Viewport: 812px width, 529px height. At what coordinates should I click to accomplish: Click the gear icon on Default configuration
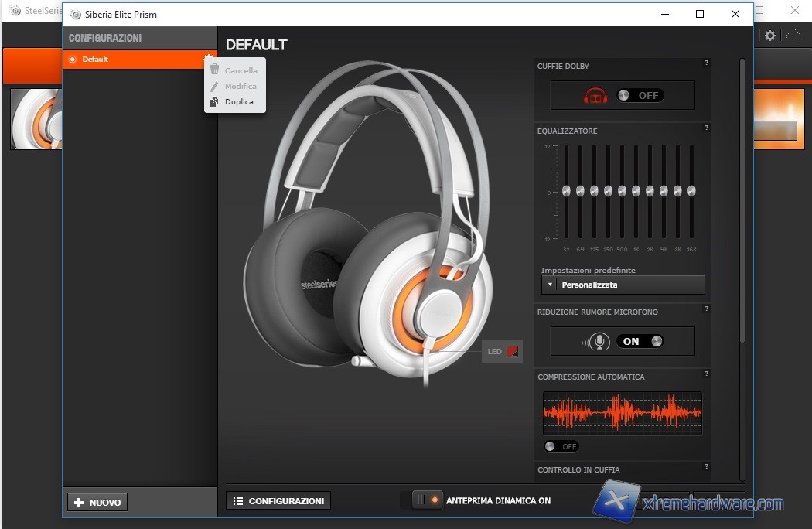(207, 59)
